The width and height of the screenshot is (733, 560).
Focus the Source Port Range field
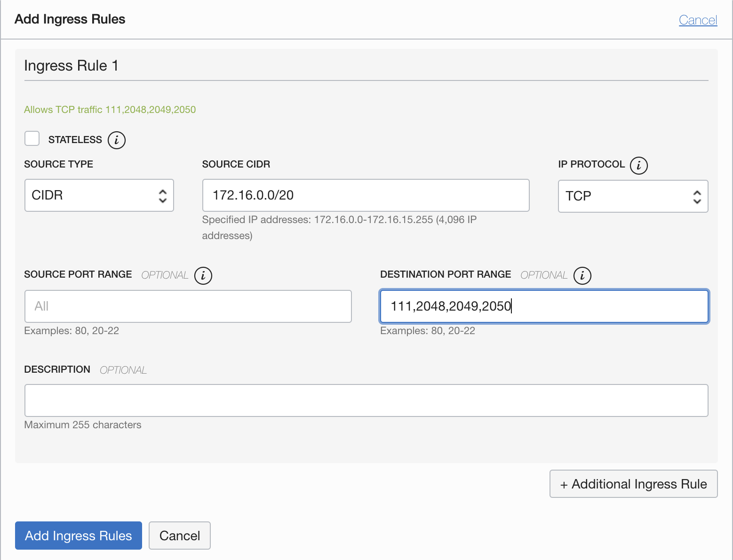188,306
